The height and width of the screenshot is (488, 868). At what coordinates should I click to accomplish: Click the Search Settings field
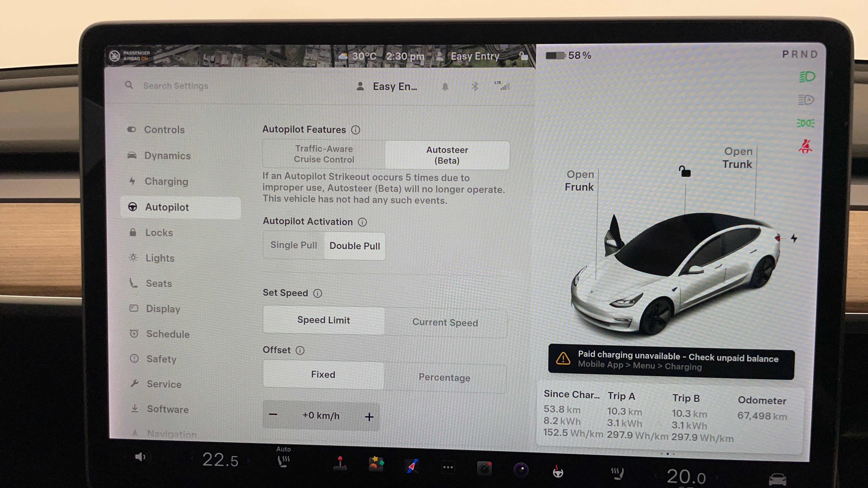tap(175, 86)
